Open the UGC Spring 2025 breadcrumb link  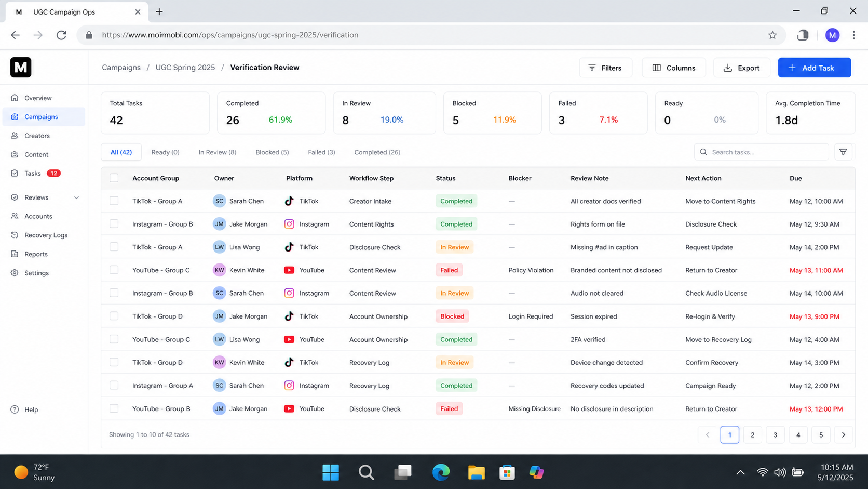tap(185, 68)
